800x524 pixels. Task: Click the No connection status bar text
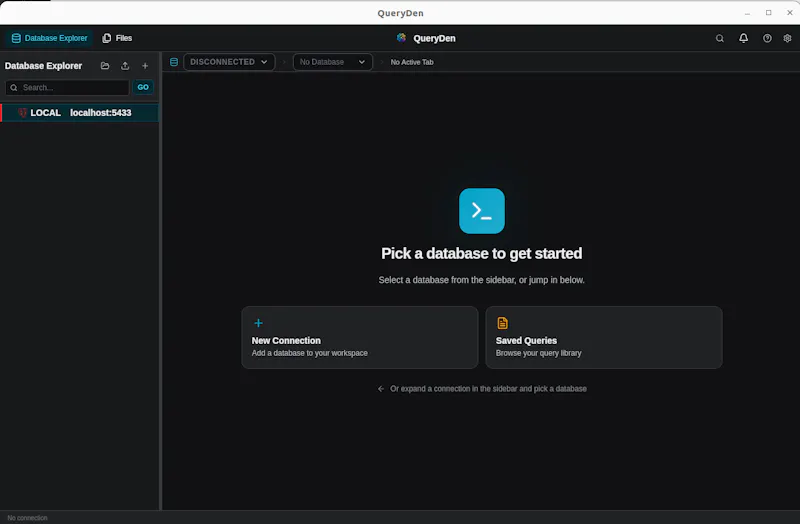coord(28,518)
